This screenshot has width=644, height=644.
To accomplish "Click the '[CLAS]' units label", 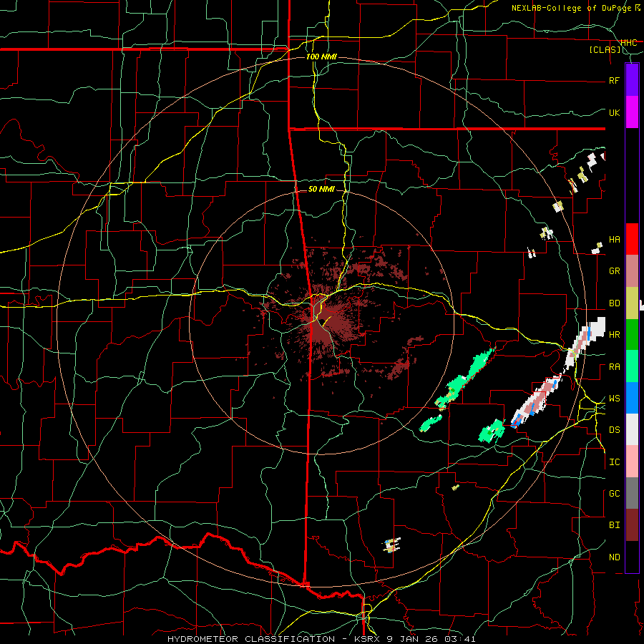I will point(605,50).
